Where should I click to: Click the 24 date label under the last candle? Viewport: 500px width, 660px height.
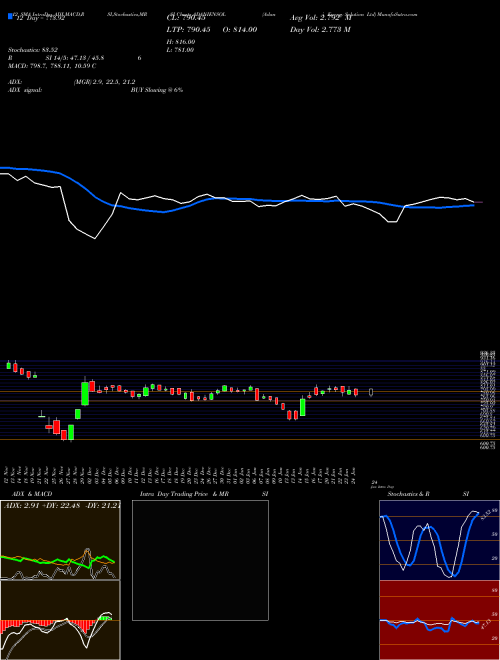point(374,482)
